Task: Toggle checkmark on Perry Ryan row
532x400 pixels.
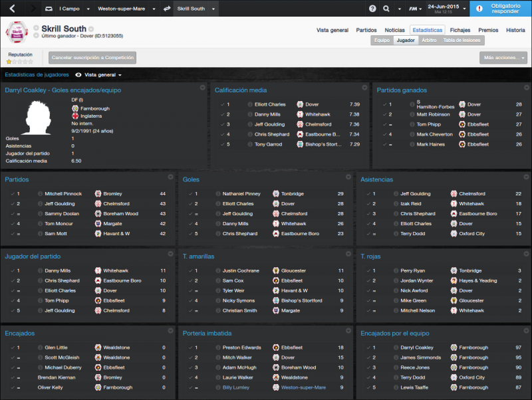Action: click(368, 271)
